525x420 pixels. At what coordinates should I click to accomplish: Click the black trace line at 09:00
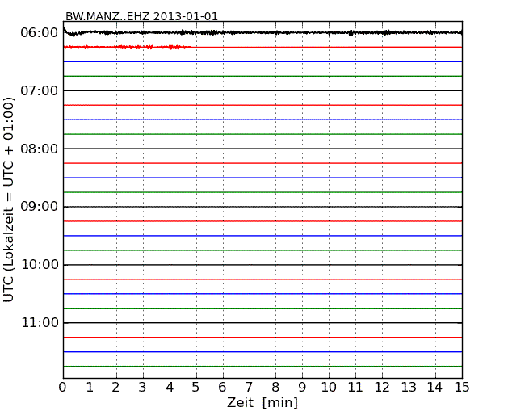pyautogui.click(x=262, y=207)
